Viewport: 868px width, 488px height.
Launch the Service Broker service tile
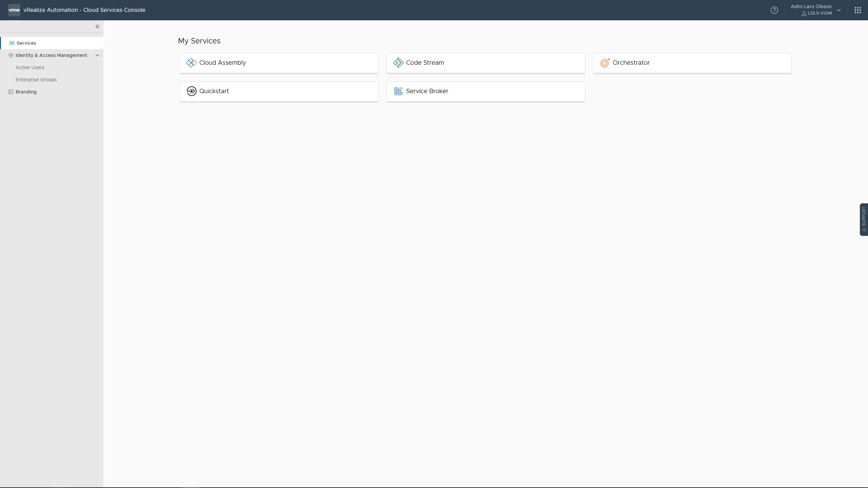point(486,91)
